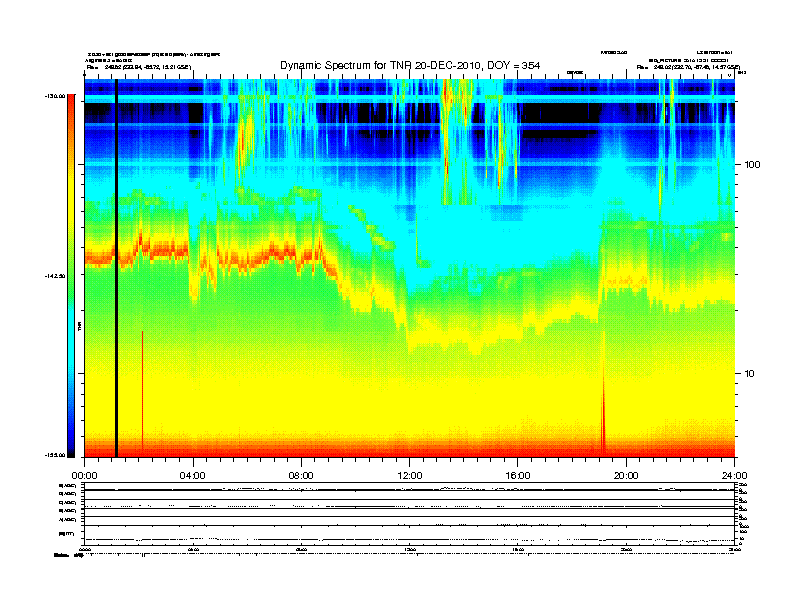Click the -142.50 color bar label

point(55,276)
